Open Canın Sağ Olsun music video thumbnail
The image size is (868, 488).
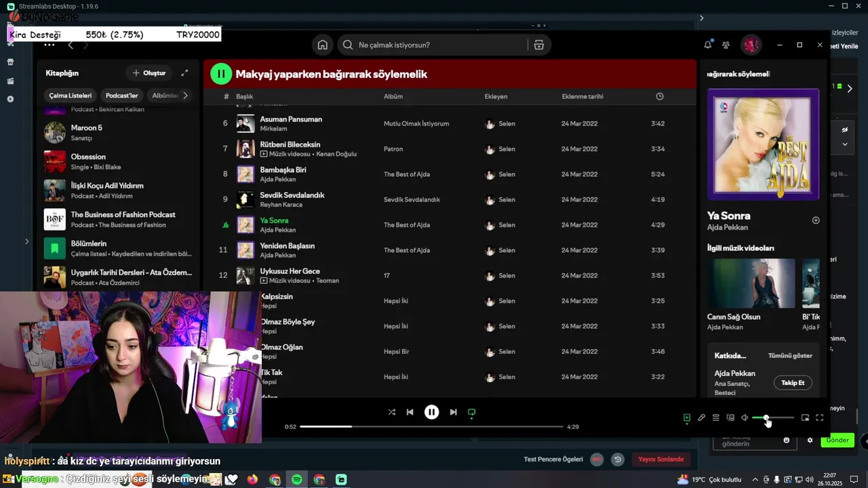[751, 283]
